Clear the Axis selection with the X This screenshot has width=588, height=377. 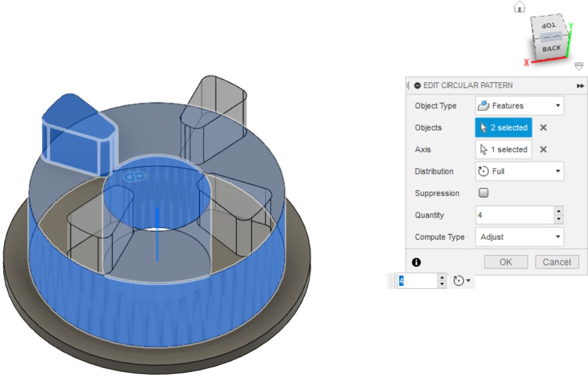tap(543, 149)
